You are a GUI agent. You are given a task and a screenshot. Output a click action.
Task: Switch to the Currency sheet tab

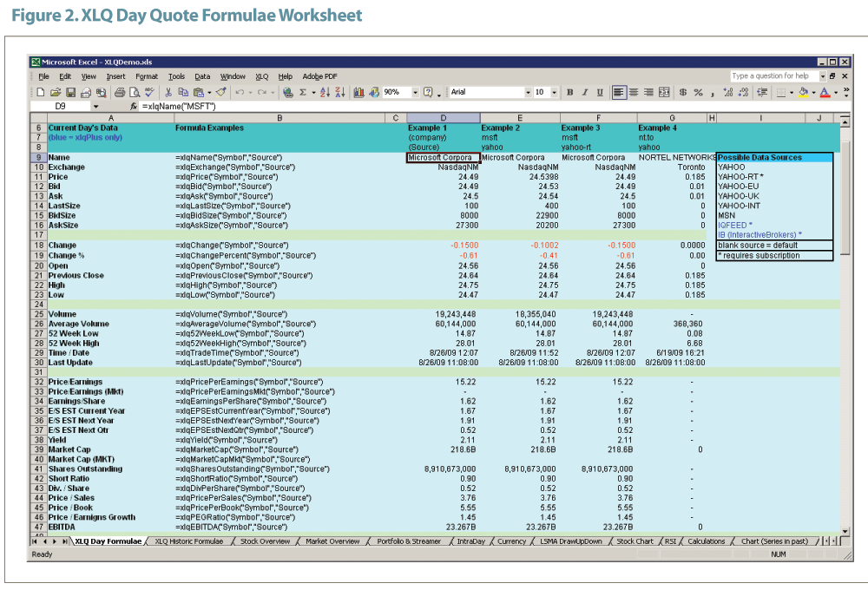tap(511, 541)
